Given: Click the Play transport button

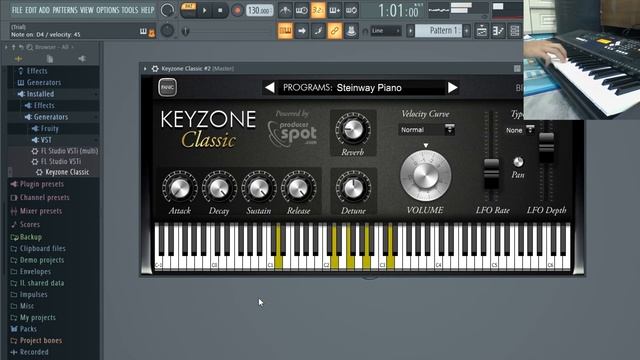Looking at the screenshot, I should tap(204, 11).
